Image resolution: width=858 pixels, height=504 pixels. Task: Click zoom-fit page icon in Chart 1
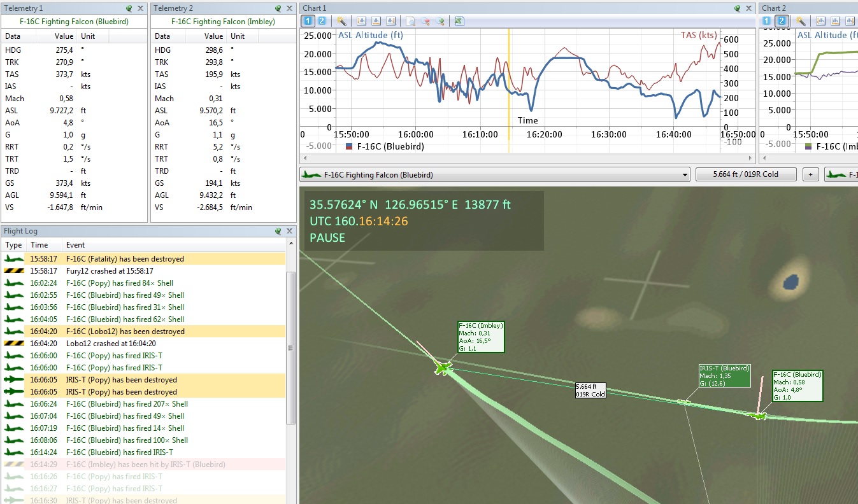(x=411, y=21)
